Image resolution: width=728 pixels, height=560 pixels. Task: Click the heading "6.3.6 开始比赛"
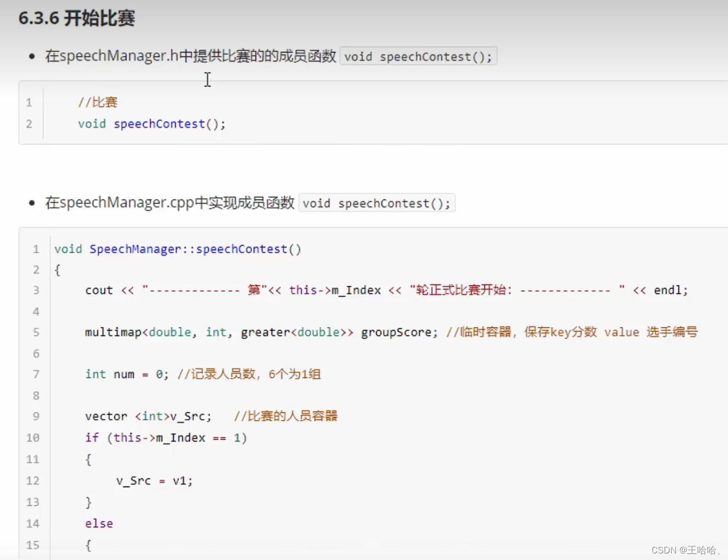tap(76, 18)
